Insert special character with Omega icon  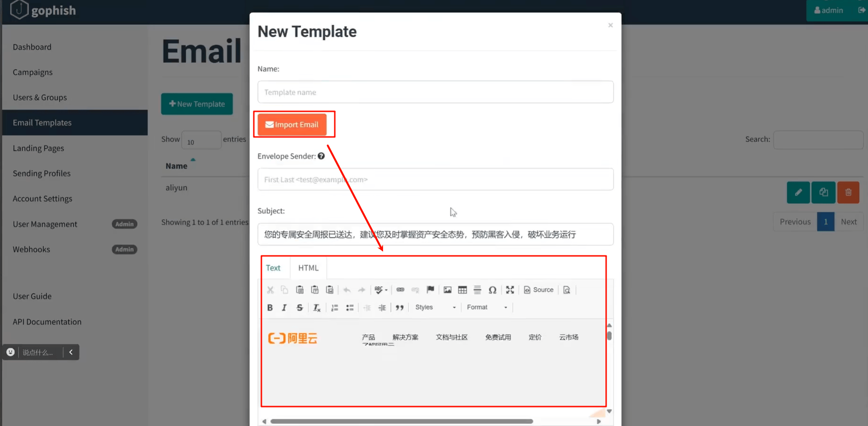pos(492,290)
